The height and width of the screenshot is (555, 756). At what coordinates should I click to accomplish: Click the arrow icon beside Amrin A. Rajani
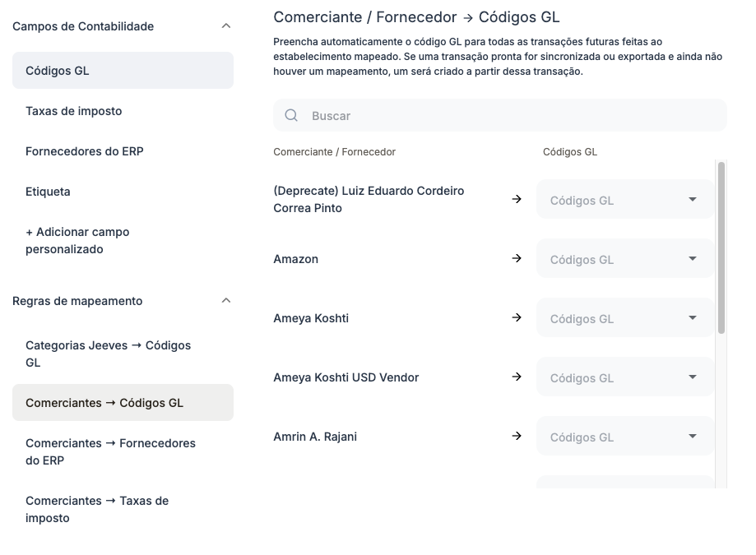pos(517,436)
